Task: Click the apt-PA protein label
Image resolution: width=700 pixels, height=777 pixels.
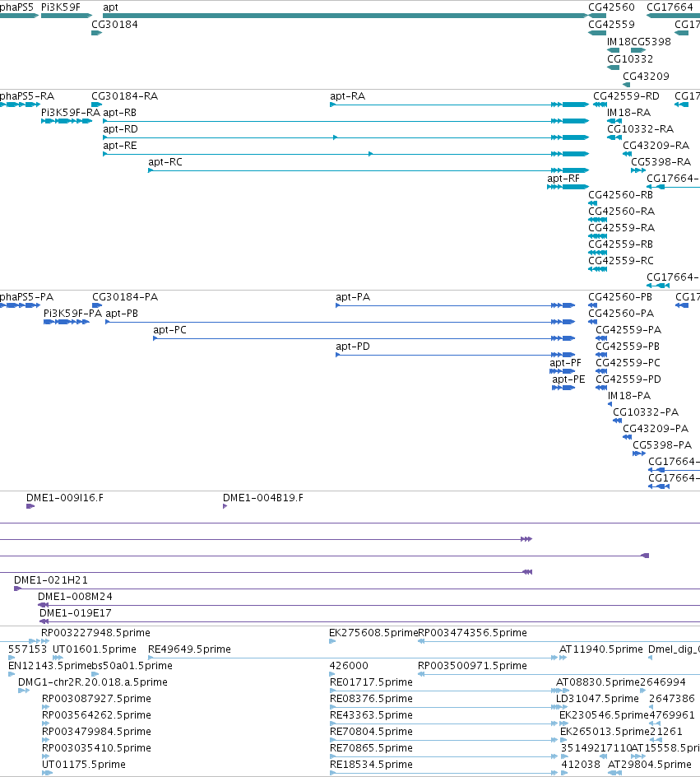Action: pyautogui.click(x=353, y=297)
